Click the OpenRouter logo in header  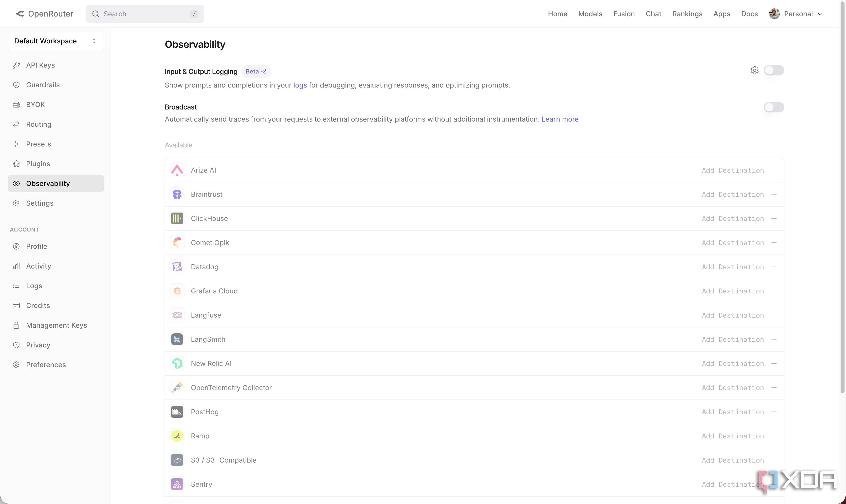(44, 14)
